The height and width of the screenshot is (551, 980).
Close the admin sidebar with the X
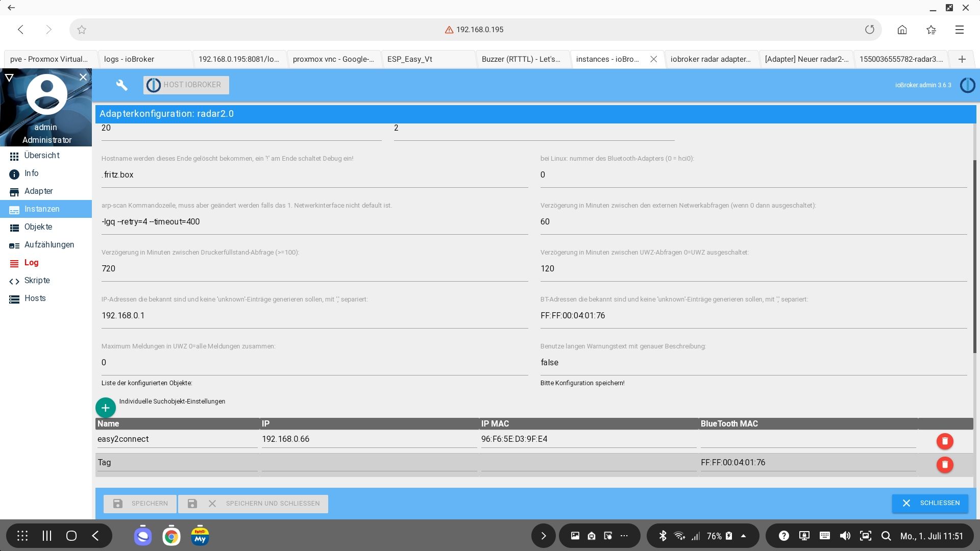point(83,77)
